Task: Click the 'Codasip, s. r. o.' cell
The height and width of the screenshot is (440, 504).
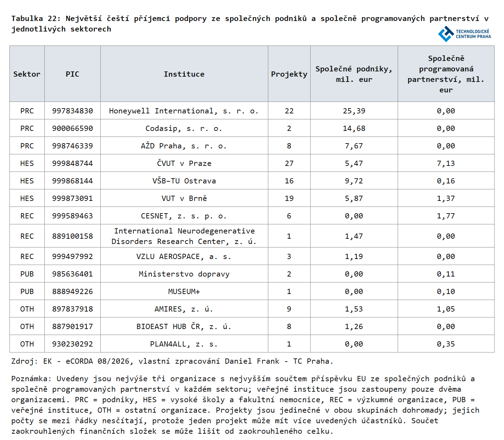Action: point(184,128)
